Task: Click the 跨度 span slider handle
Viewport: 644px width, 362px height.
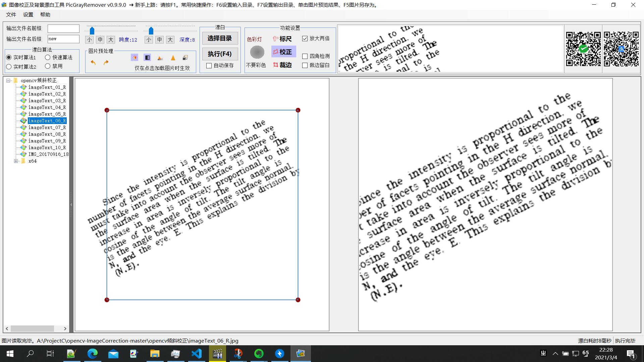Action: 92,31
